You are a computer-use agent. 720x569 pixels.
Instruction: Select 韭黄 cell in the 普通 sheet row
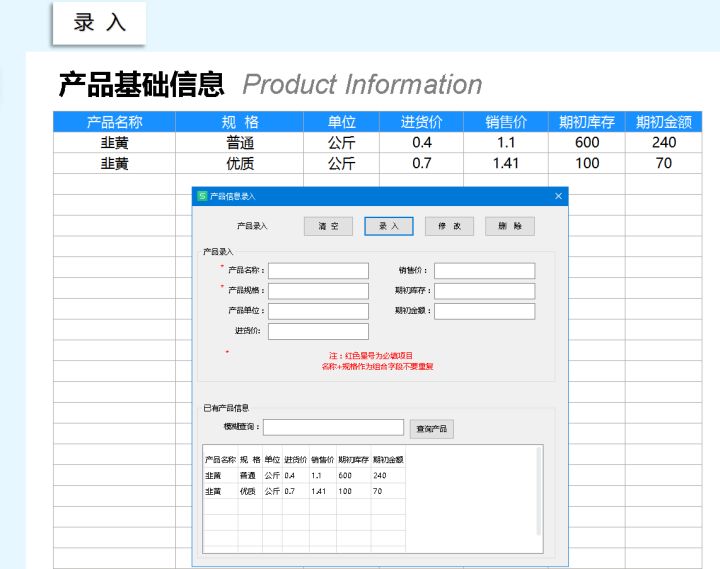pos(114,142)
